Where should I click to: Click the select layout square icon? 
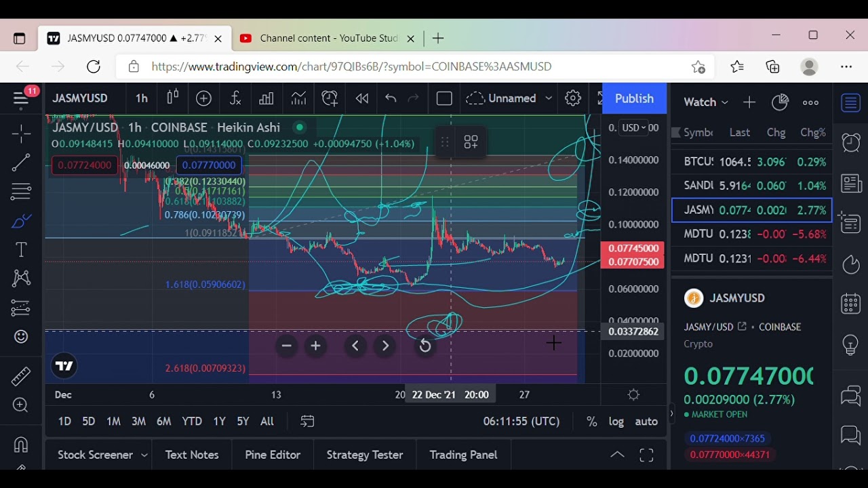pyautogui.click(x=444, y=99)
